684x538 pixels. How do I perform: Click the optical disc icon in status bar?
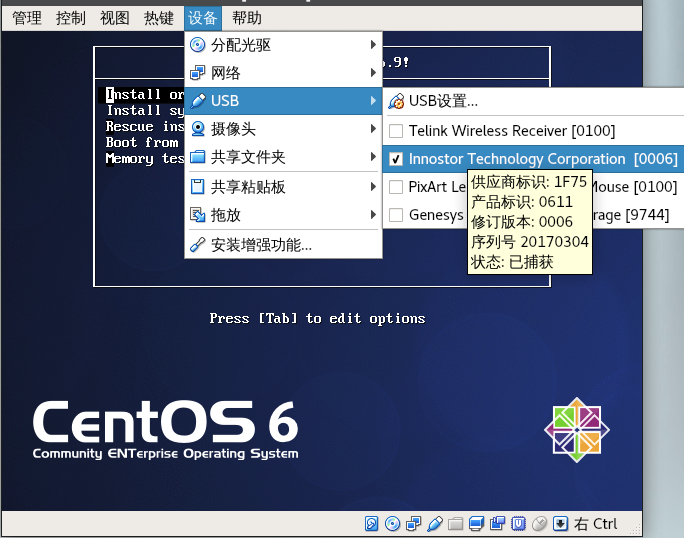(392, 523)
